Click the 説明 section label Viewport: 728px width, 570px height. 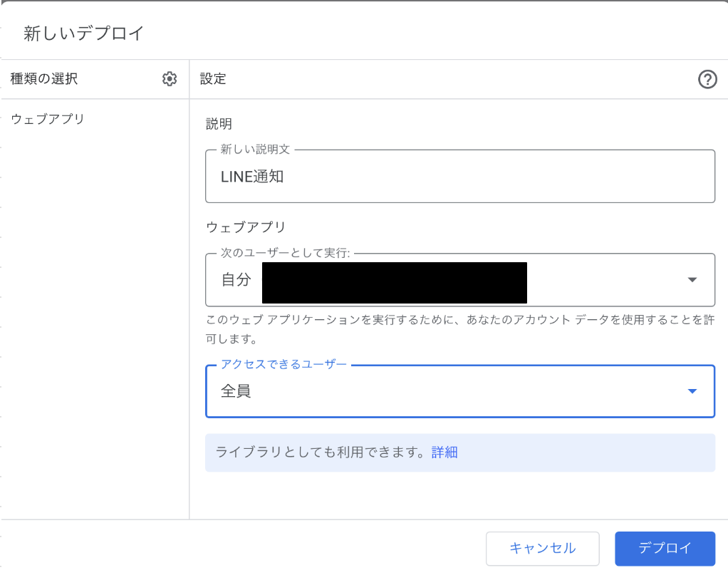tap(219, 124)
